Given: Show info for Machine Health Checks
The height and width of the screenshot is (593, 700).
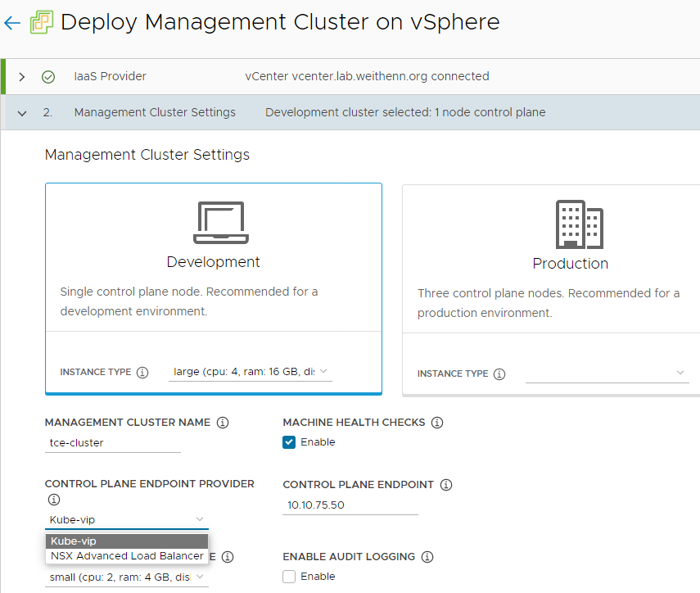Looking at the screenshot, I should pos(437,423).
